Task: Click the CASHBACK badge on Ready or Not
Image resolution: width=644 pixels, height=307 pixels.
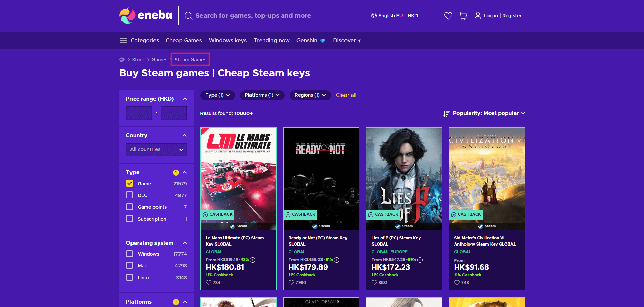Action: (x=301, y=214)
